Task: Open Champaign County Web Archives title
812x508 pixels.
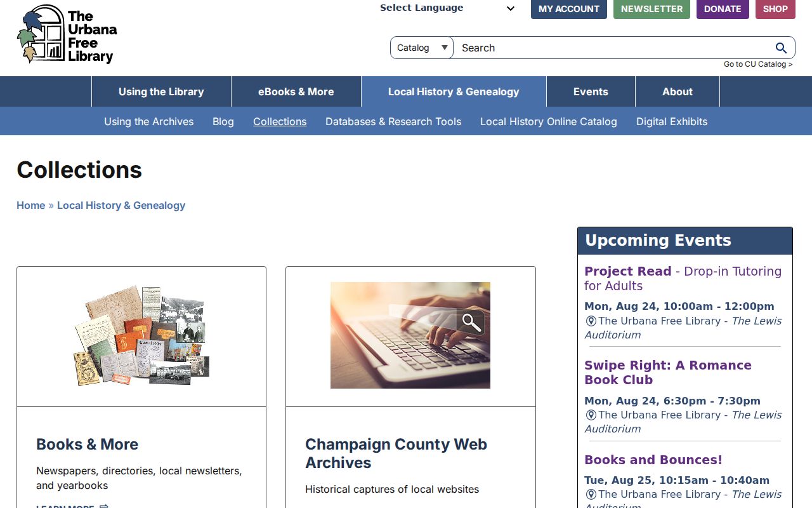Action: (x=396, y=453)
